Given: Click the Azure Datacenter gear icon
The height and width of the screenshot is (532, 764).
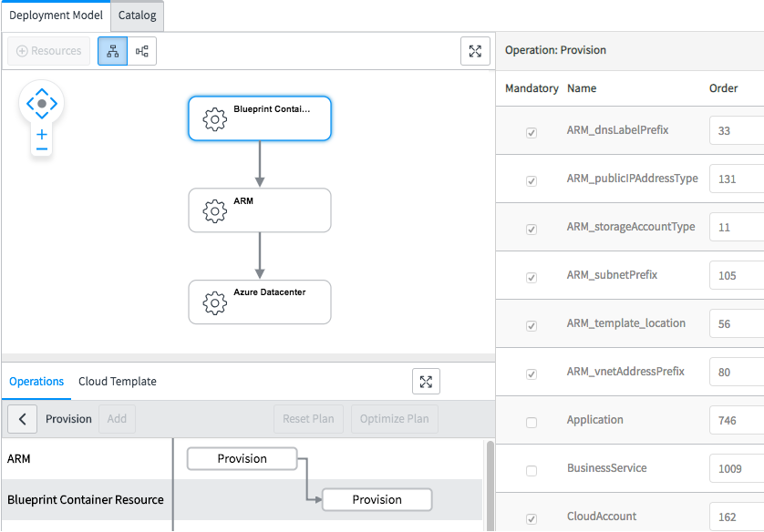Looking at the screenshot, I should [x=215, y=302].
